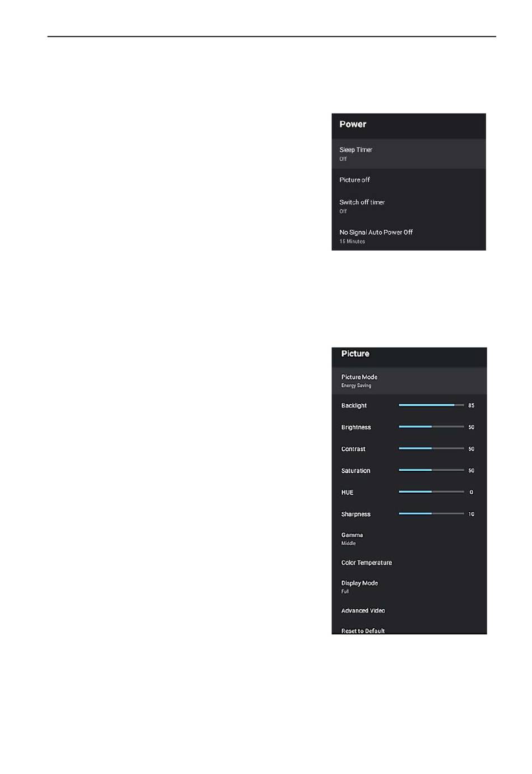Click the Power menu header

(353, 124)
